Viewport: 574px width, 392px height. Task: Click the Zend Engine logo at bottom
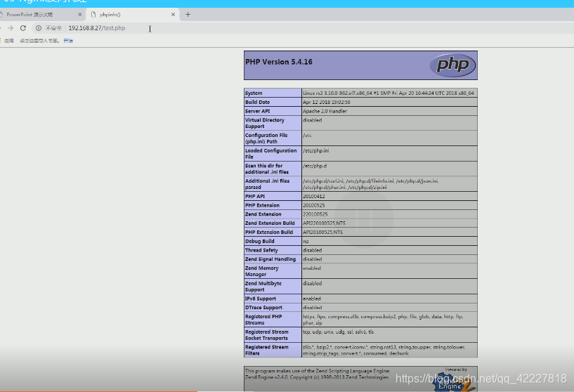452,382
